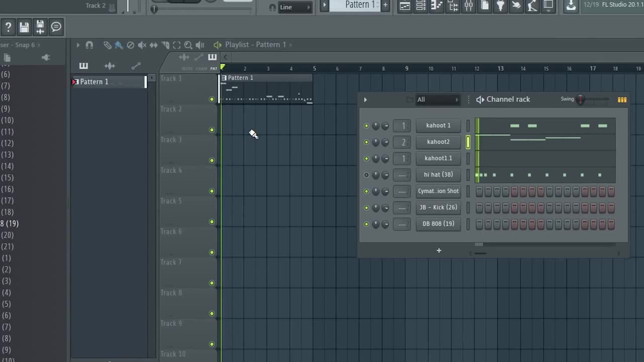Image resolution: width=644 pixels, height=362 pixels.
Task: Click the touch controller hand icon
Action: (517, 6)
